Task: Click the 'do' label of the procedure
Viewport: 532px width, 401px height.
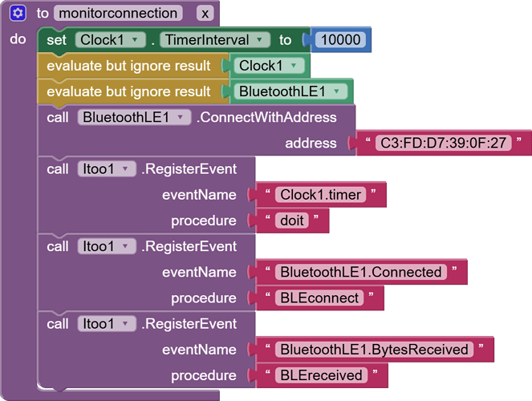Action: [18, 39]
